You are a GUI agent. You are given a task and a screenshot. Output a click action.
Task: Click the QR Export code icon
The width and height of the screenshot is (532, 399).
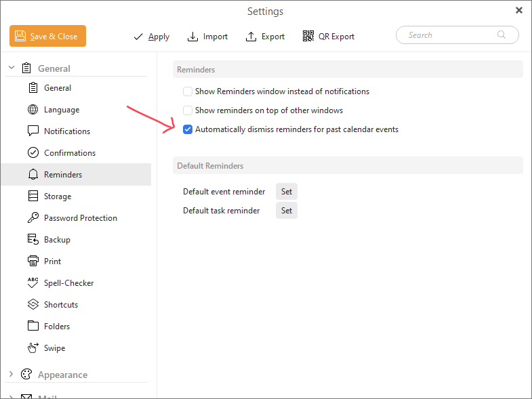[x=308, y=37]
